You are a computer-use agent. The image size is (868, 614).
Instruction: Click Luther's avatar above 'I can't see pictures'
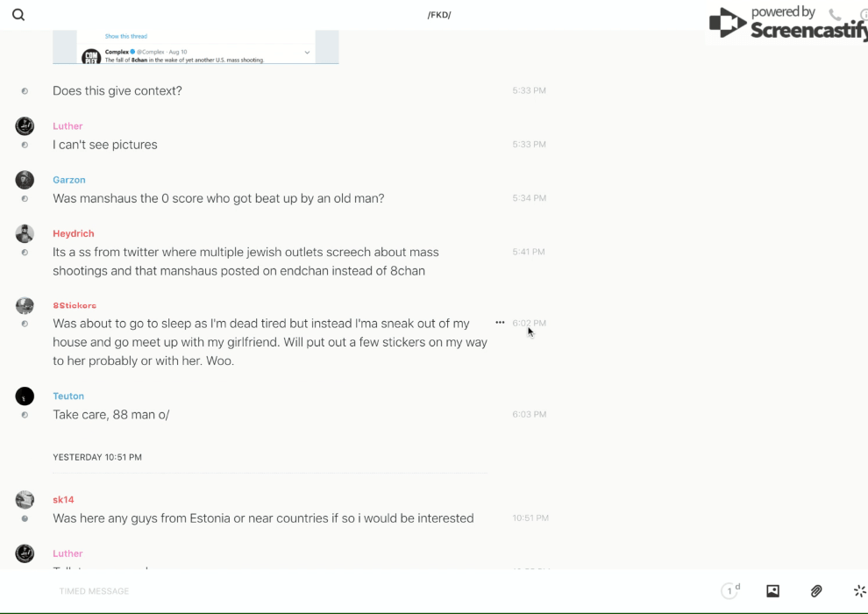click(x=25, y=126)
